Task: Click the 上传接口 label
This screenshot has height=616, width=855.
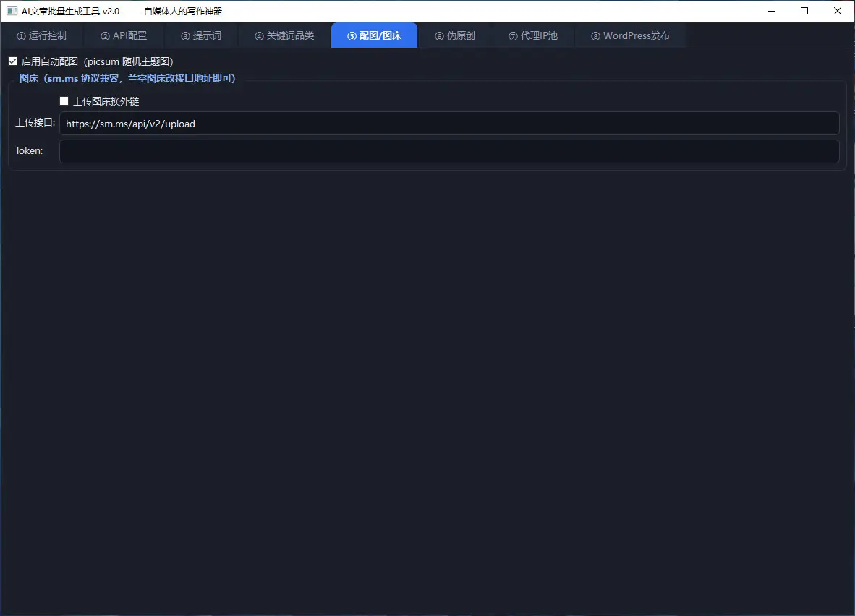Action: 35,123
